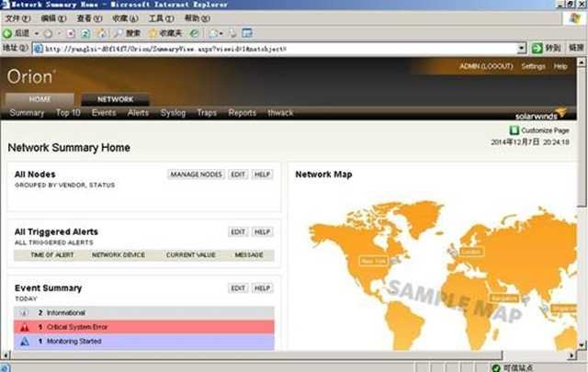The width and height of the screenshot is (588, 372).
Task: Open the 收藏 (Favorites) menu
Action: (x=125, y=18)
